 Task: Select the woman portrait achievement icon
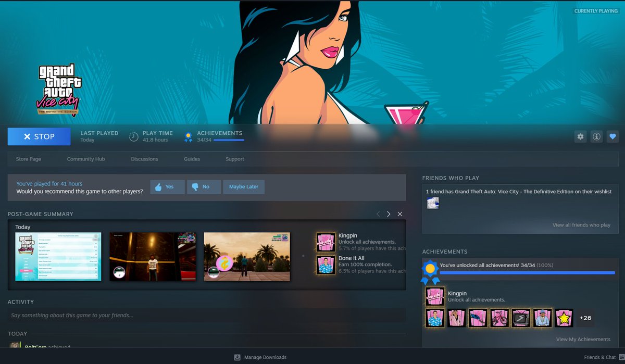[x=456, y=318]
